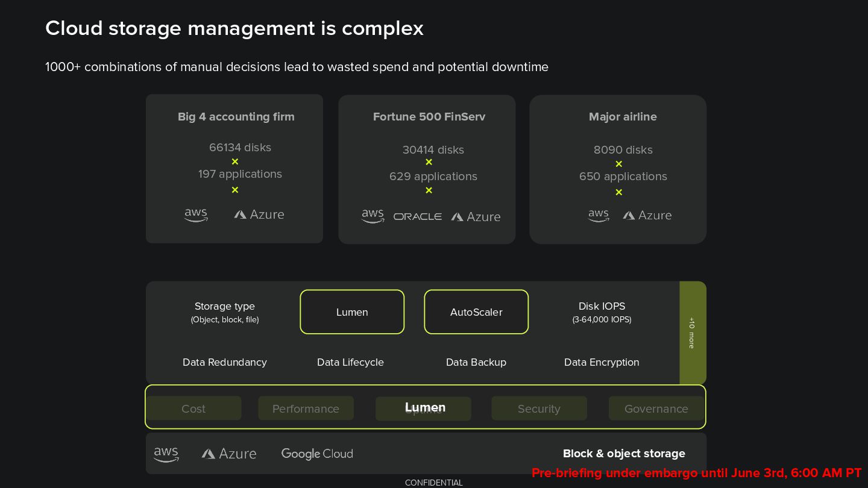Click the Performance pill
This screenshot has width=868, height=488.
click(x=306, y=408)
